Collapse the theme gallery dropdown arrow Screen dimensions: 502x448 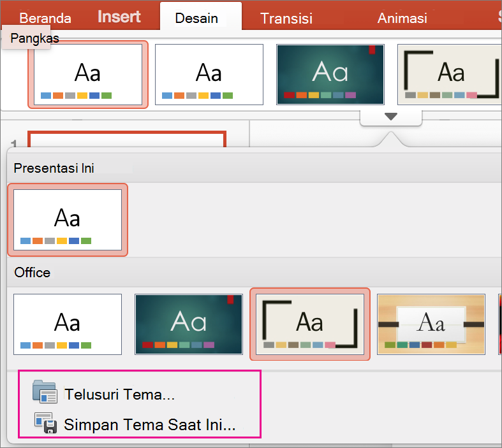[391, 117]
